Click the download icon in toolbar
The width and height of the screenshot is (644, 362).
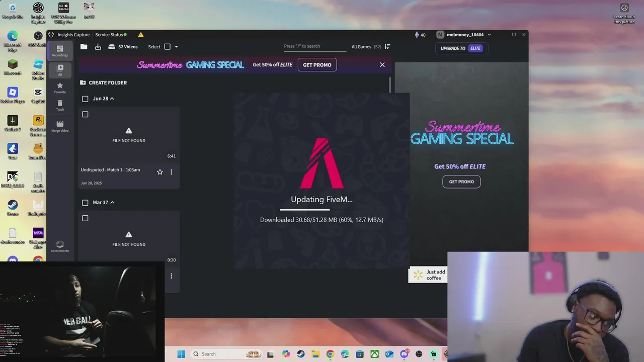[98, 47]
